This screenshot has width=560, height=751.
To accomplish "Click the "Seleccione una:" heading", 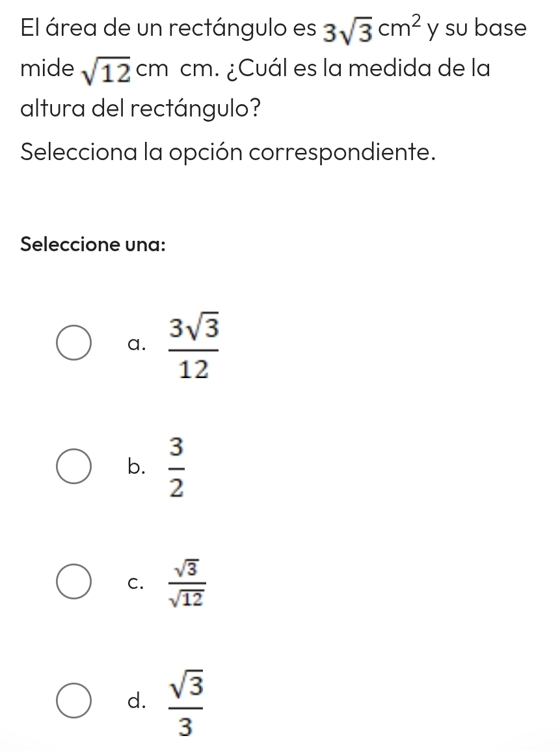I will pyautogui.click(x=93, y=245).
